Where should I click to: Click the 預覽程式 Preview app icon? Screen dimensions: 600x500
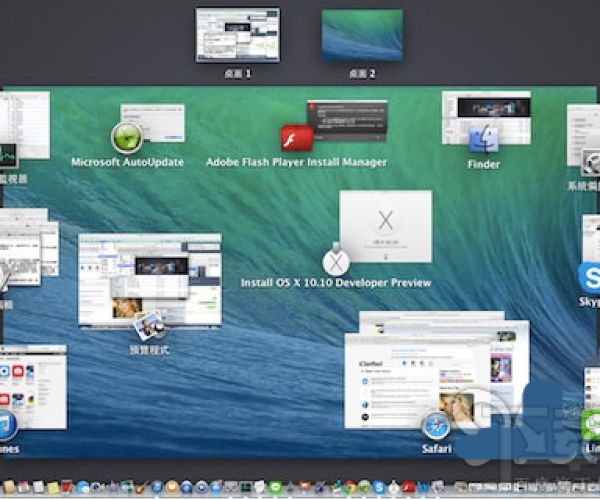(x=149, y=326)
